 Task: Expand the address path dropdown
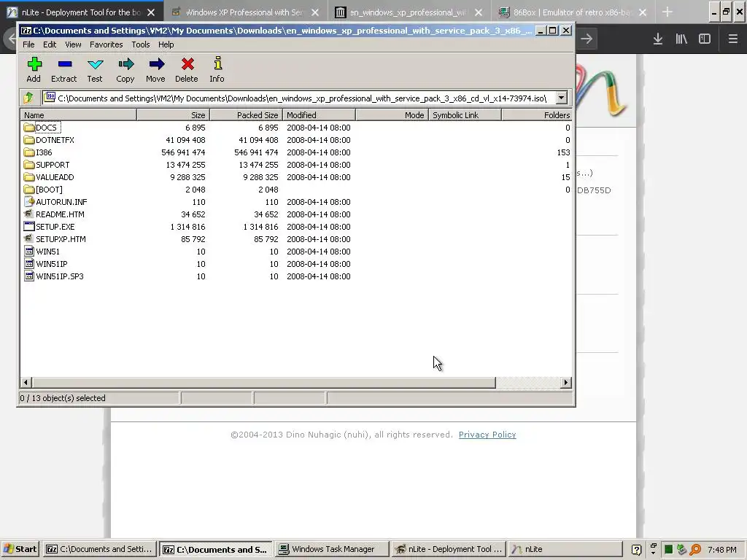click(x=562, y=98)
